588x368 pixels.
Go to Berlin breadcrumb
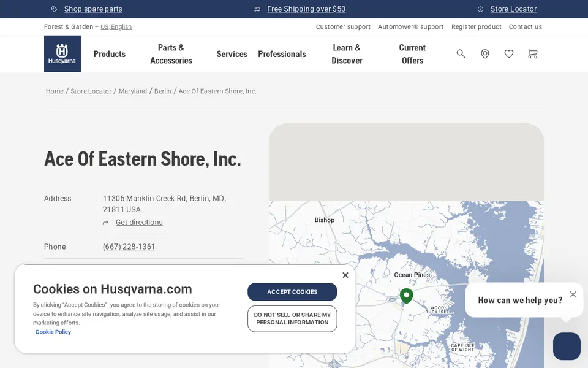(x=163, y=91)
